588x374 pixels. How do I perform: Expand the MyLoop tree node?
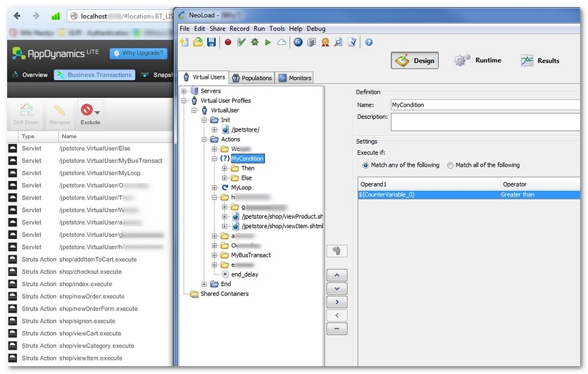214,187
